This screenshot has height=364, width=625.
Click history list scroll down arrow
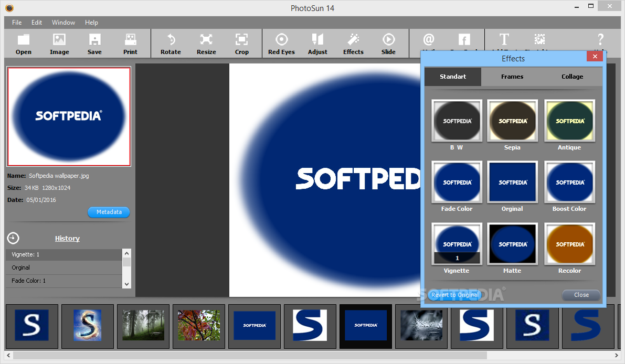(x=127, y=284)
